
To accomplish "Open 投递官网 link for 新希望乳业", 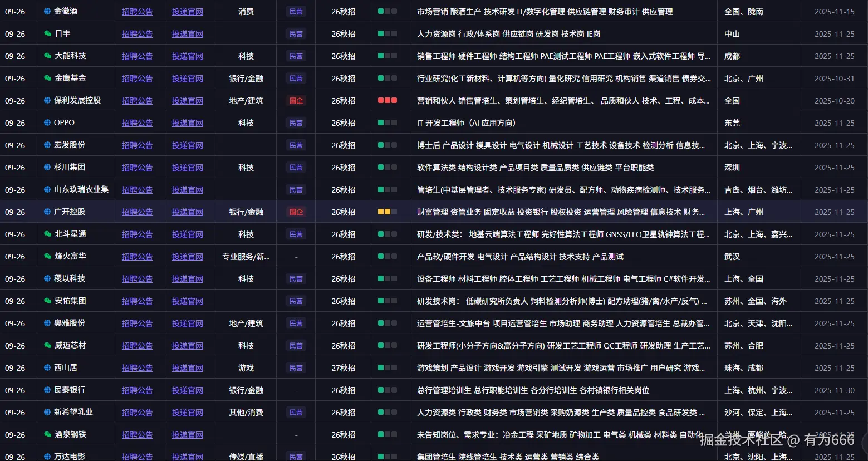I will click(188, 413).
